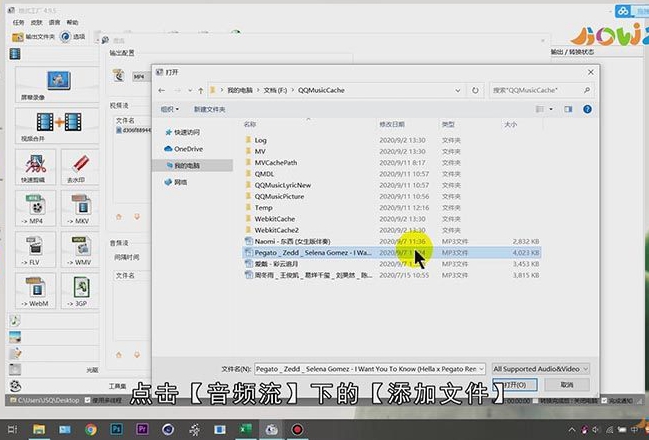Refresh the QQMusicCache folder listing
Screen dimensions: 649x440
[x=475, y=90]
